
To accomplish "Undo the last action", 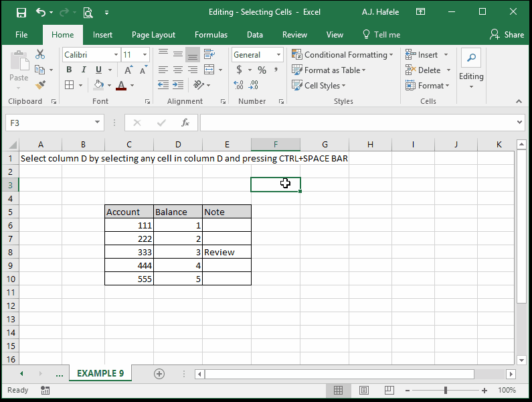I will (41, 12).
